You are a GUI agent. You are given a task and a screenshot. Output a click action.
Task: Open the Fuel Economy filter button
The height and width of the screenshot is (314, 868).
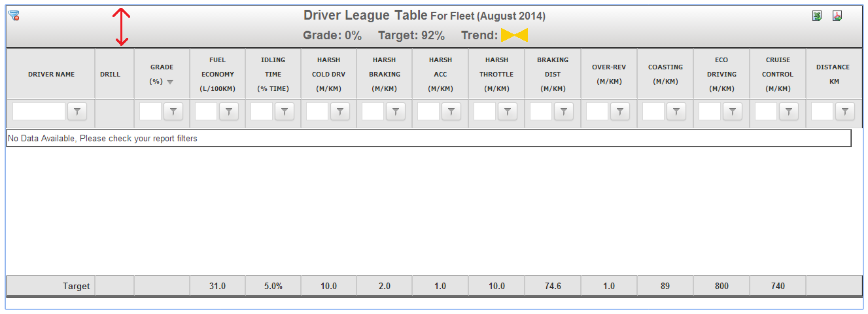pyautogui.click(x=228, y=112)
